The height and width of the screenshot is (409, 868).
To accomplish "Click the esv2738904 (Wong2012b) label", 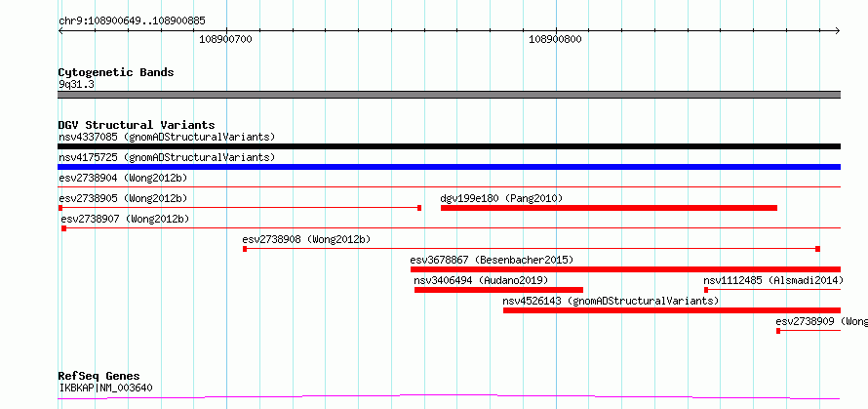I will [123, 178].
